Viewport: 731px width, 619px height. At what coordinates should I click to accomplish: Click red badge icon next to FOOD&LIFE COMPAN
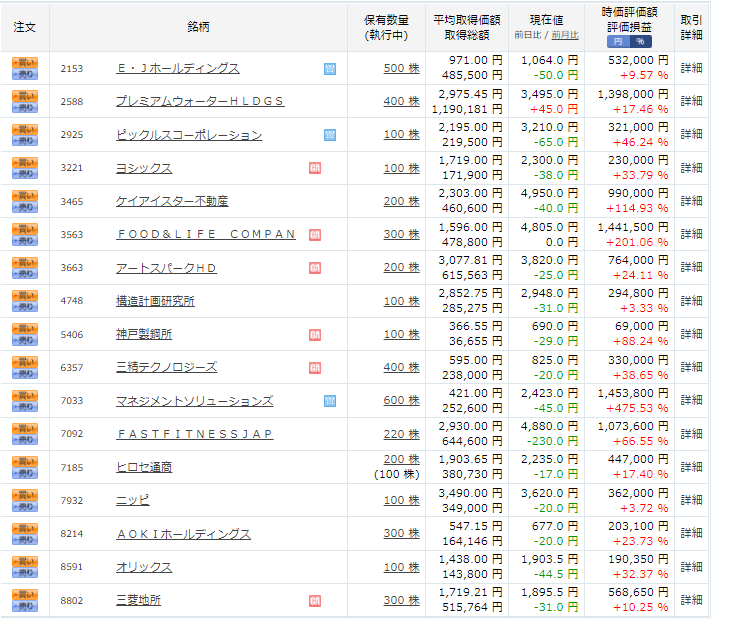coord(315,235)
